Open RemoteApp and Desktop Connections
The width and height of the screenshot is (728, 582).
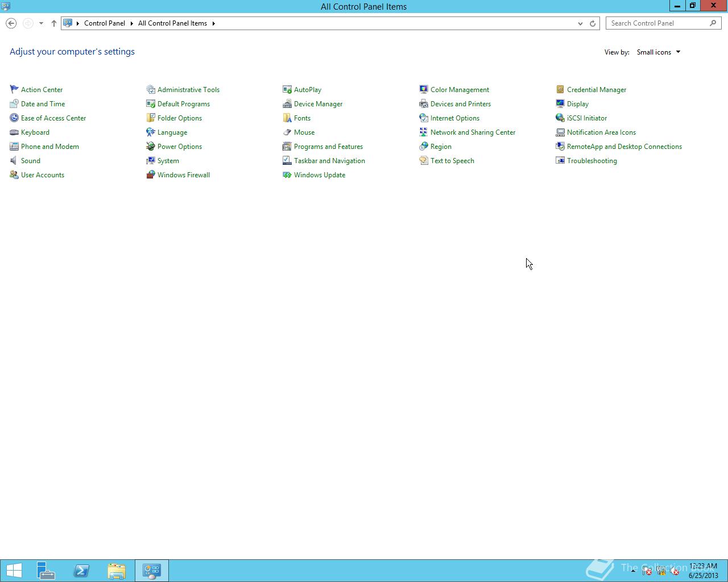[624, 146]
